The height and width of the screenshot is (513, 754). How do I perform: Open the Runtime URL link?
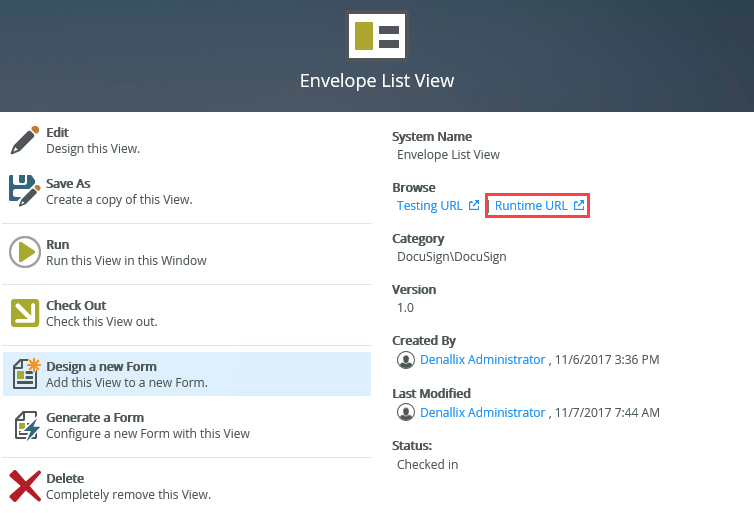(x=531, y=206)
